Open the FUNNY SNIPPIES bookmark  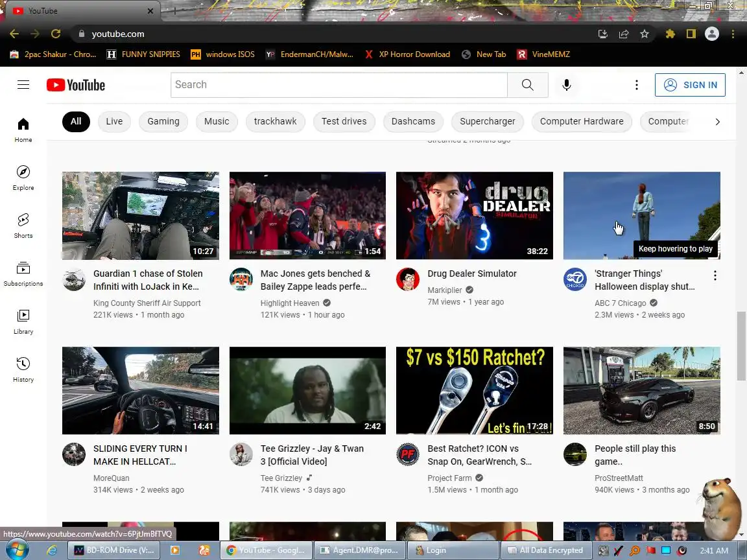point(143,54)
